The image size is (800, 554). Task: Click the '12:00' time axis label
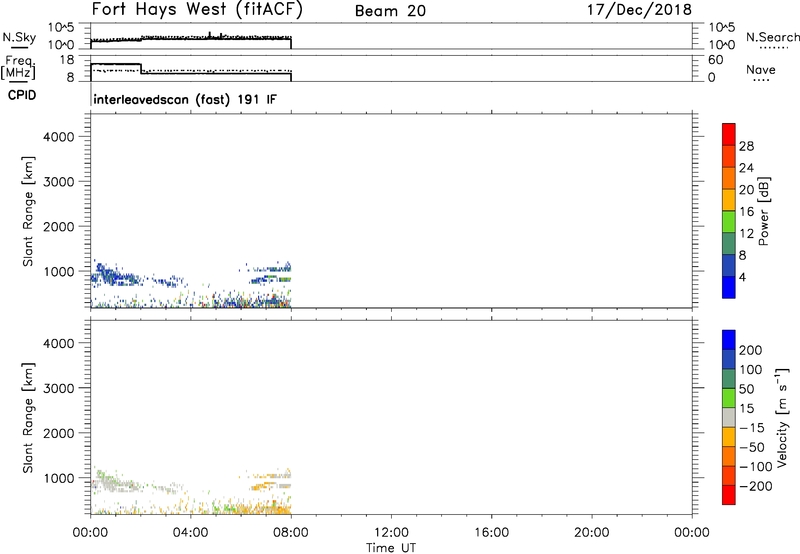click(x=391, y=533)
